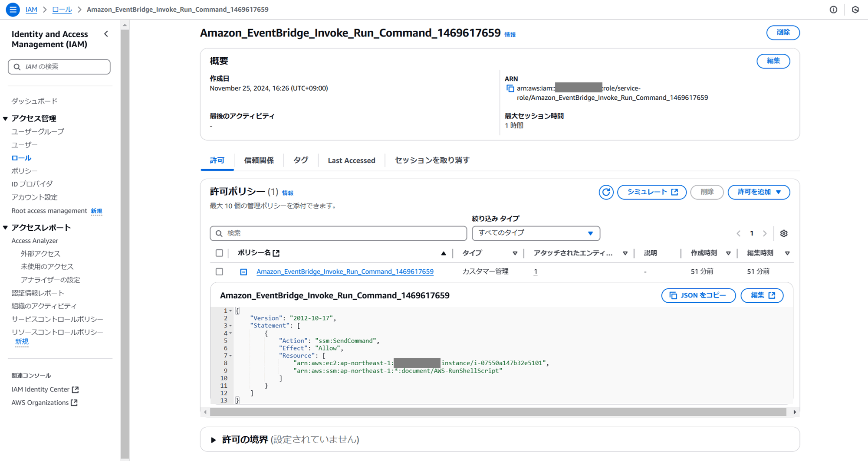Go to next page of policies
868x461 pixels.
click(x=765, y=233)
